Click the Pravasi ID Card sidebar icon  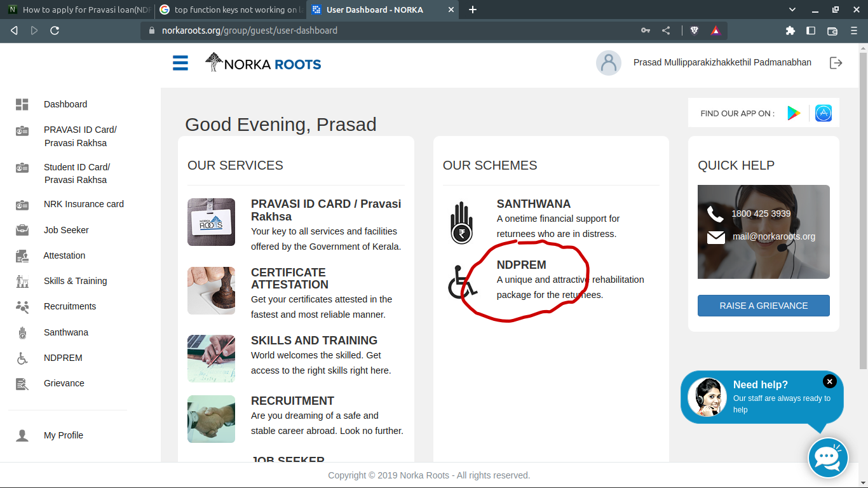(x=22, y=131)
